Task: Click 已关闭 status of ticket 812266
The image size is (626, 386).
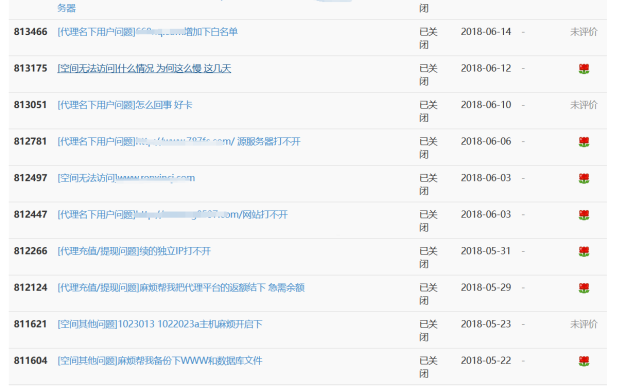Action: click(x=428, y=257)
